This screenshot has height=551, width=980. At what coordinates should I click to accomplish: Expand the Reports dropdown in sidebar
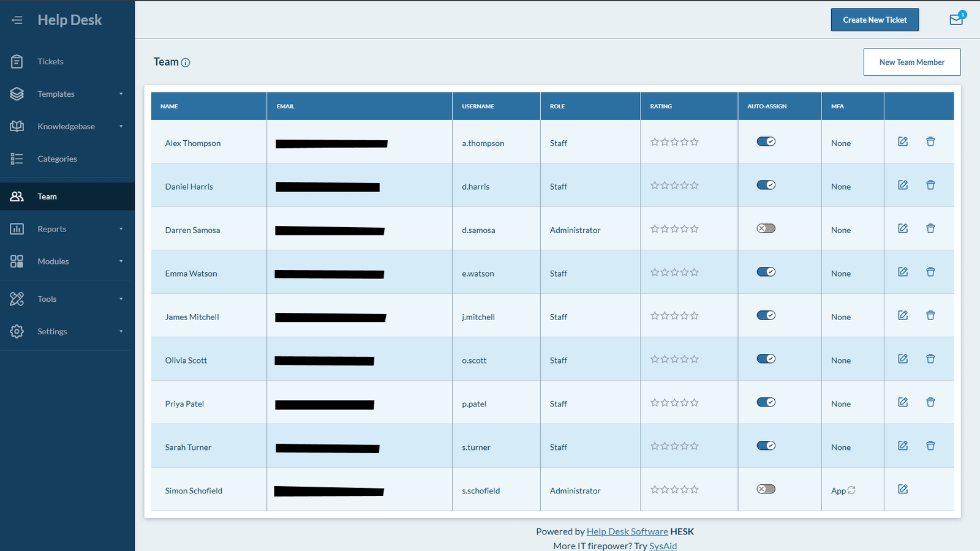click(121, 229)
